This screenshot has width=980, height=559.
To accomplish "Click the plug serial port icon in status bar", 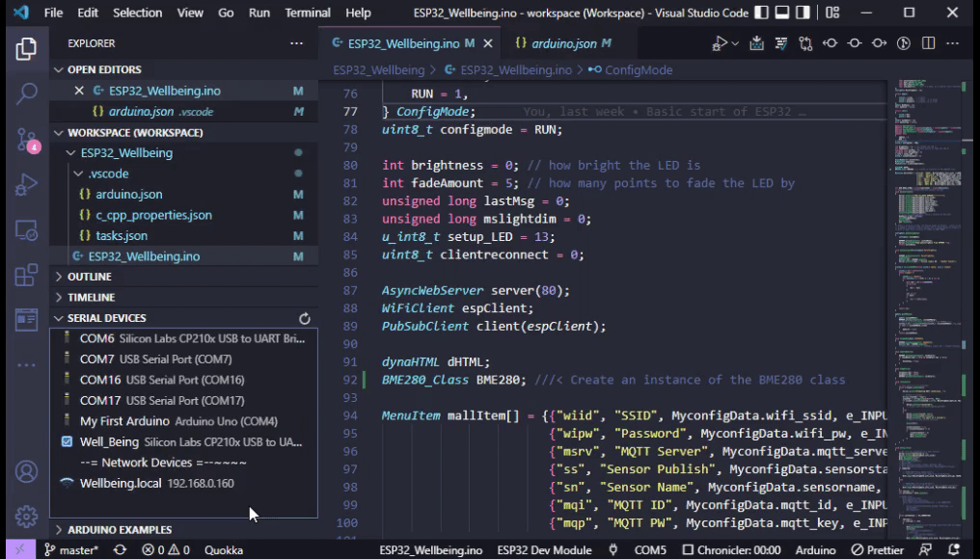I will 613,550.
